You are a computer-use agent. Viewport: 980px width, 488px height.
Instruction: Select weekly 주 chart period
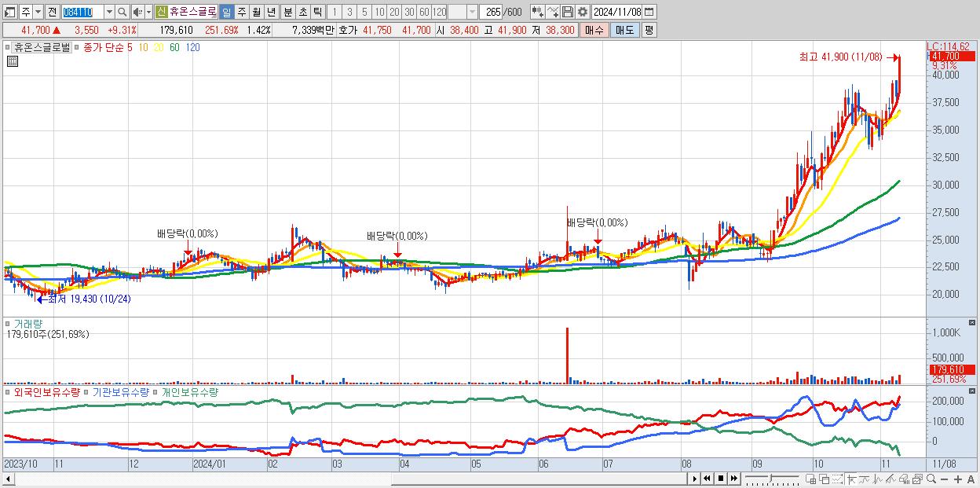tap(242, 12)
